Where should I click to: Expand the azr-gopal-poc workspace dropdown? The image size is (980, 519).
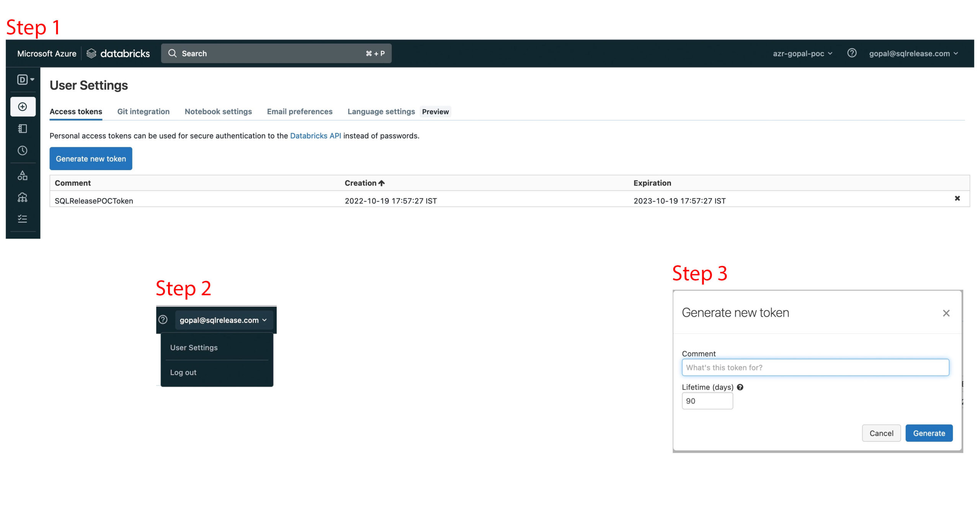[x=801, y=53]
